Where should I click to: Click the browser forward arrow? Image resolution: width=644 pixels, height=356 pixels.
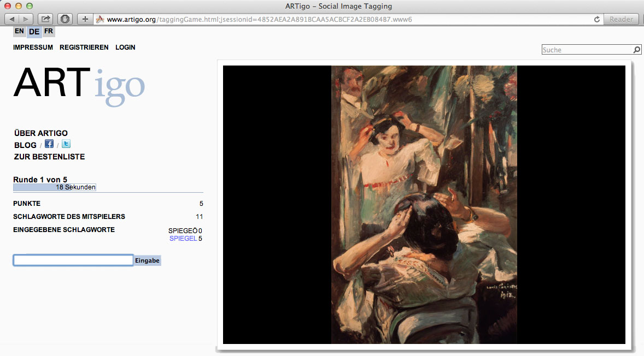coord(26,19)
